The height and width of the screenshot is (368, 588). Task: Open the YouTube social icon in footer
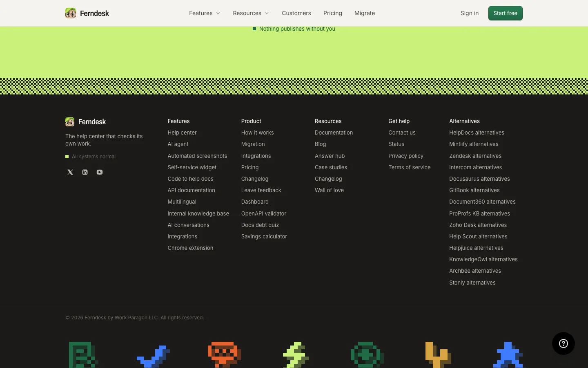(100, 172)
